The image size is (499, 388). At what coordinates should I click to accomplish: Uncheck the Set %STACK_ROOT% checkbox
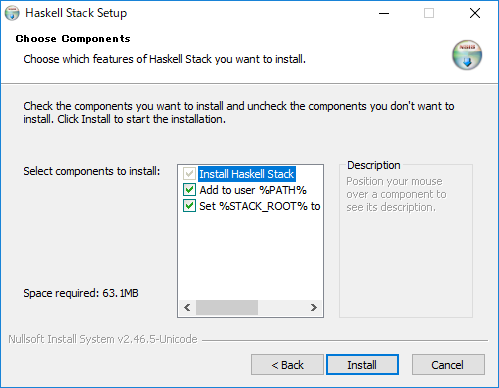(189, 206)
